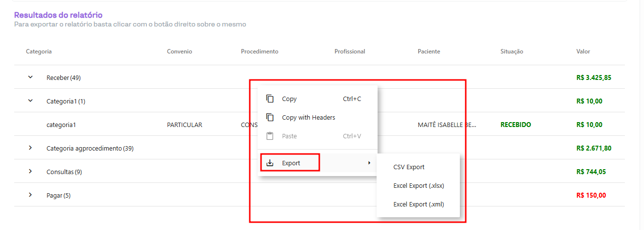
Task: Click the Copy icon in context menu
Action: (270, 99)
